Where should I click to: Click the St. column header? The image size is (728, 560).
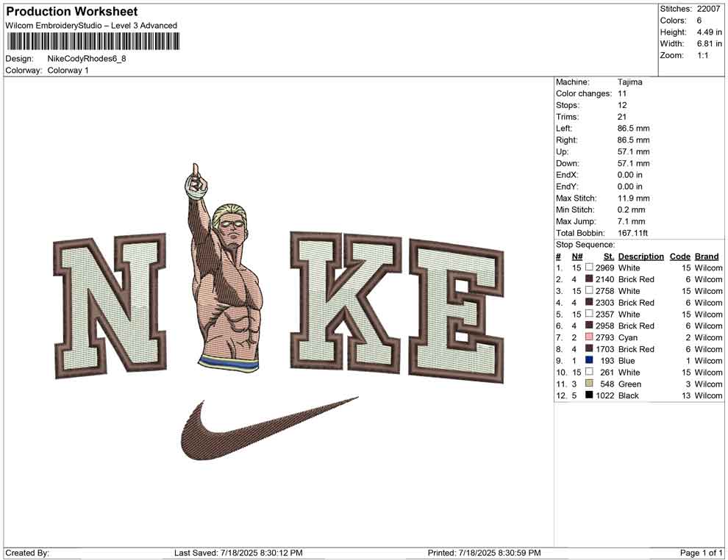609,256
